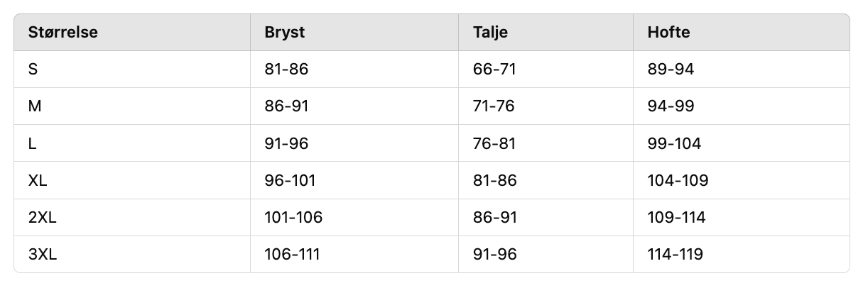This screenshot has width=868, height=288.
Task: Click the chest value 81-86
Action: 286,70
